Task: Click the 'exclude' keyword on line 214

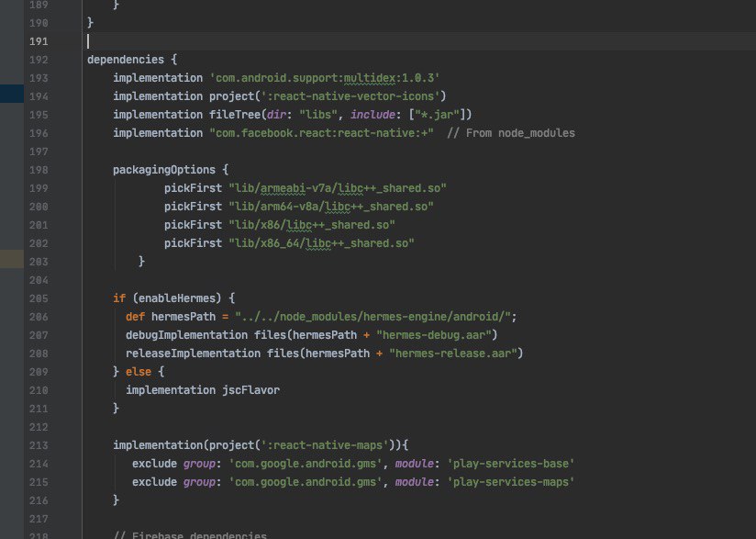Action: pyautogui.click(x=154, y=464)
